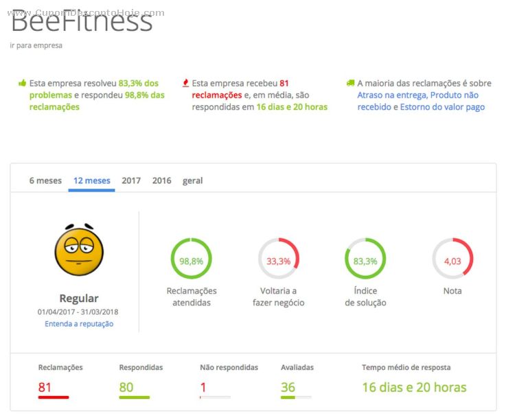Screen dimensions: 506x420
Task: Click the green delivery truck icon
Action: click(351, 83)
